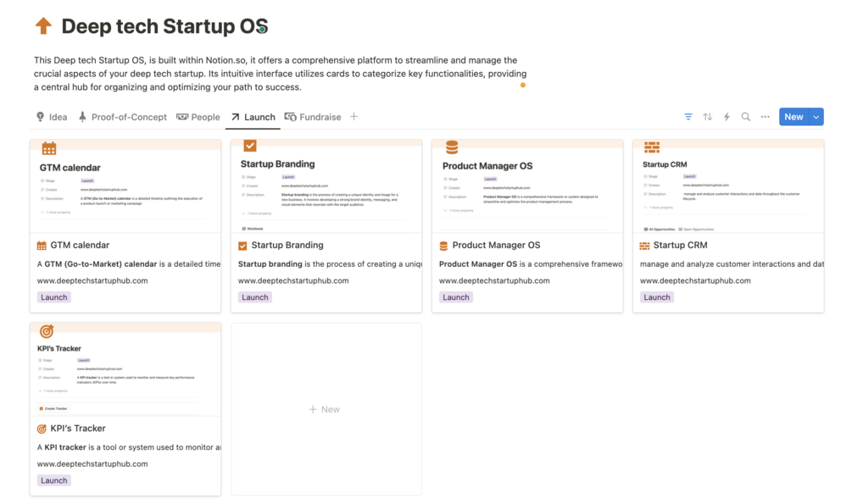The image size is (852, 504).
Task: Click the Launch tag on Startup CRM card
Action: 657,297
